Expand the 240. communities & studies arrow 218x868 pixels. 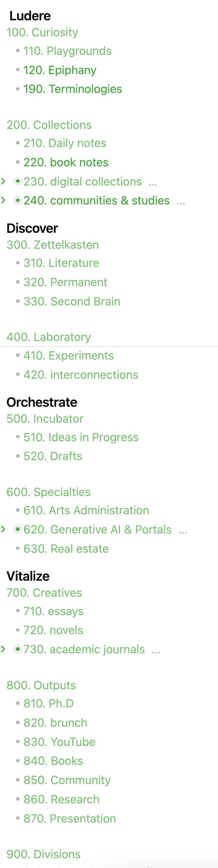pyautogui.click(x=3, y=200)
